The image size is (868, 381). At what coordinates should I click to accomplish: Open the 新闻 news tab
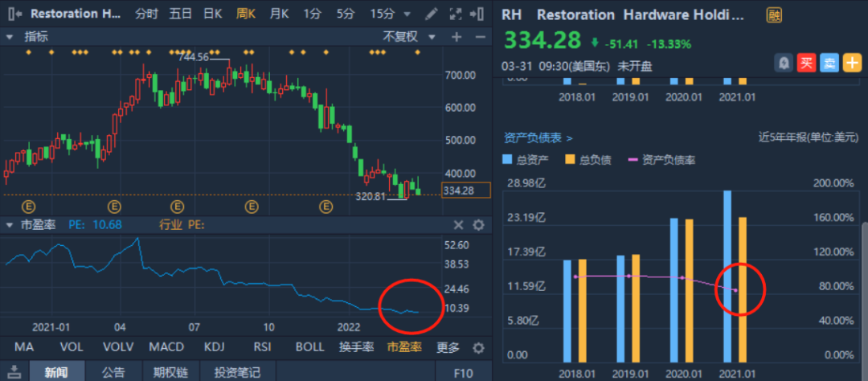(56, 372)
